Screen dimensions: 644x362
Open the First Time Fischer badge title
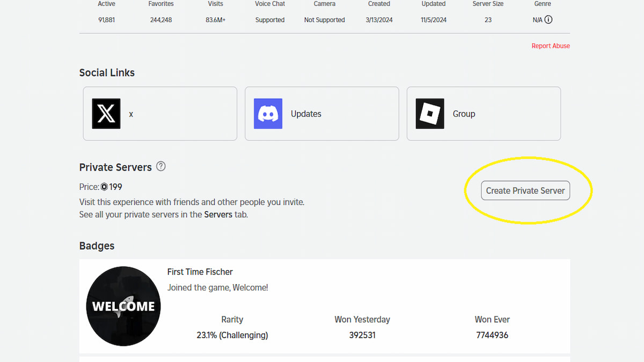(x=200, y=272)
